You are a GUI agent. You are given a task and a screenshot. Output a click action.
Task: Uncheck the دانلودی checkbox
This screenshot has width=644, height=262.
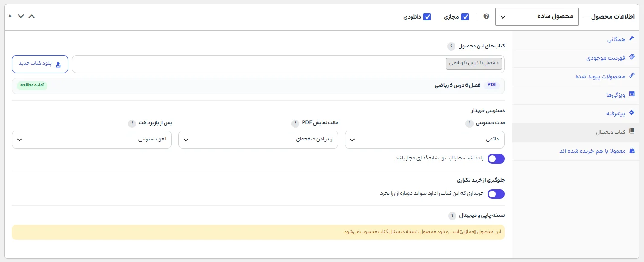click(x=427, y=17)
